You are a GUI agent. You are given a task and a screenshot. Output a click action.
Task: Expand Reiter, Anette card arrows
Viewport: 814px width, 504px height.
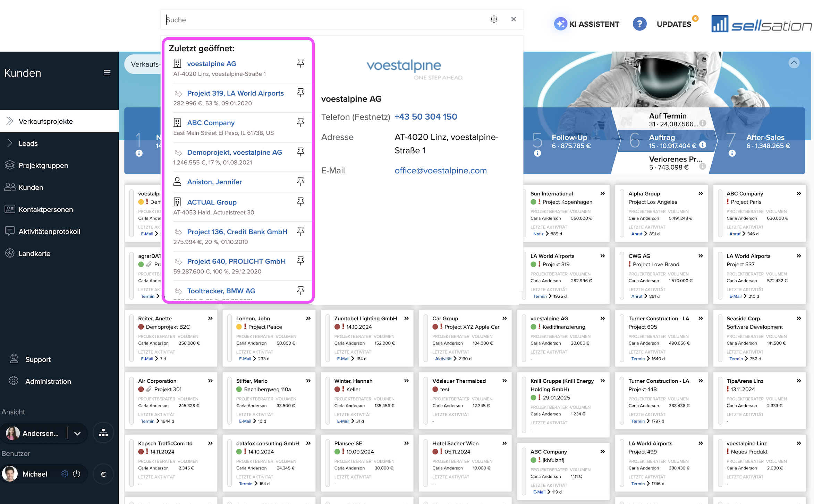tap(210, 318)
